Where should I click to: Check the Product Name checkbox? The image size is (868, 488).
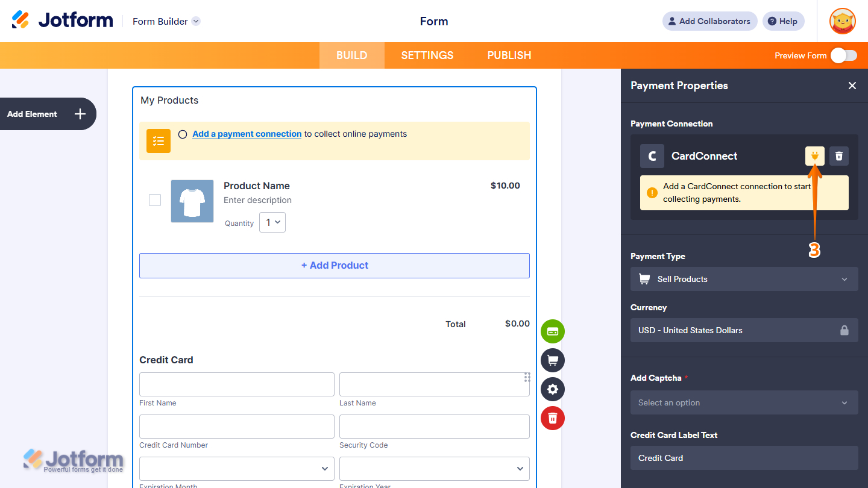click(155, 200)
